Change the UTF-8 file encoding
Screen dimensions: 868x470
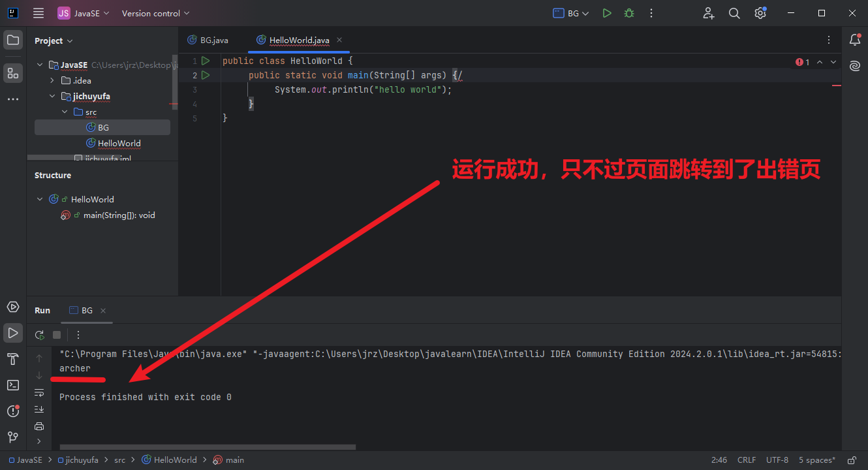(777, 460)
